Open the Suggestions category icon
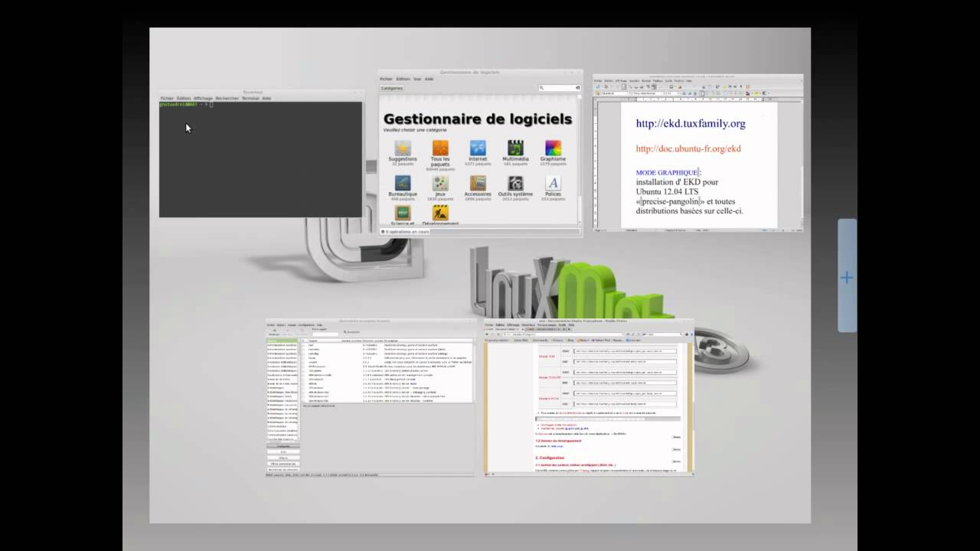Viewport: 980px width, 551px height. pyautogui.click(x=403, y=148)
